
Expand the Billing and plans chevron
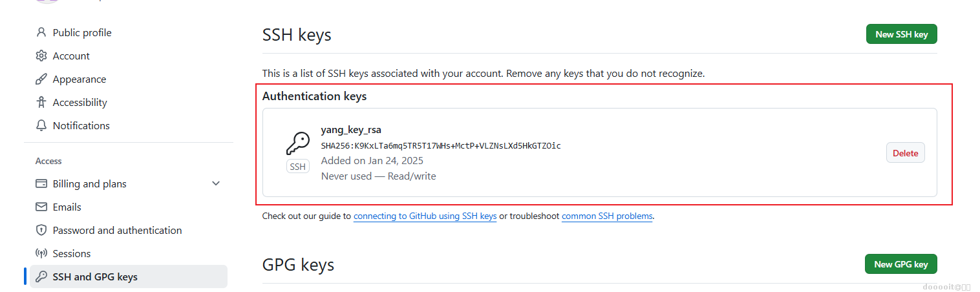coord(216,183)
